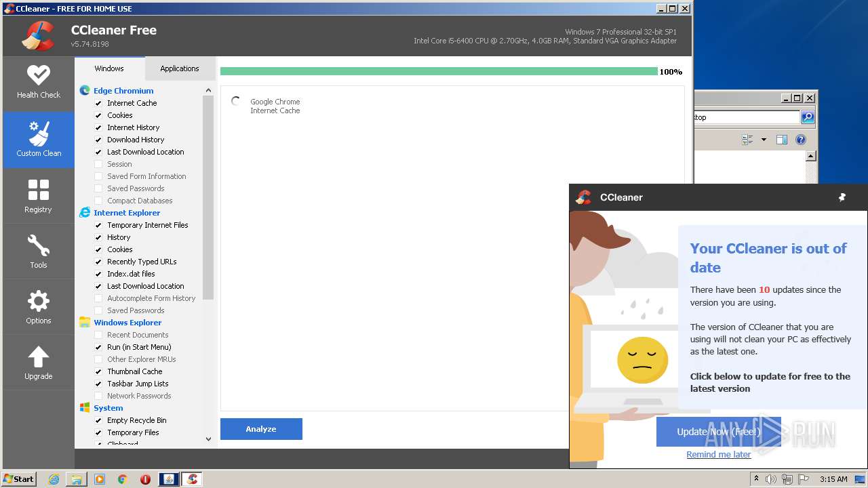868x488 pixels.
Task: Open Windows Media Player from the taskbar
Action: (100, 479)
